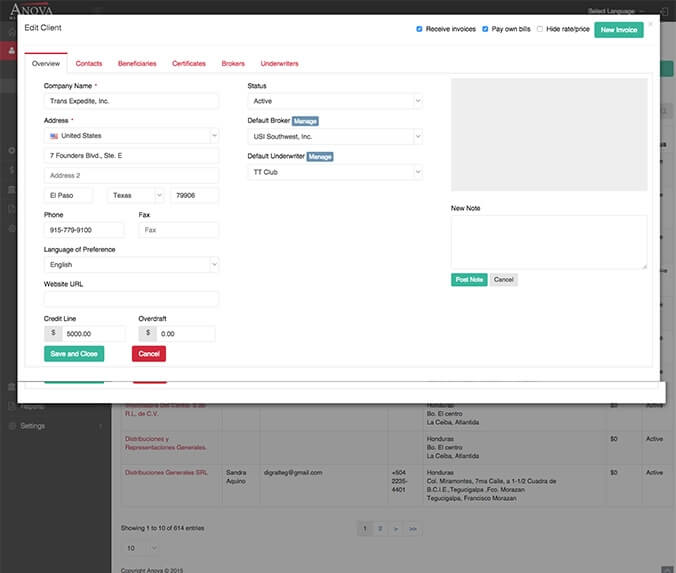Click the logout icon in top bar
The width and height of the screenshot is (676, 573).
point(666,10)
